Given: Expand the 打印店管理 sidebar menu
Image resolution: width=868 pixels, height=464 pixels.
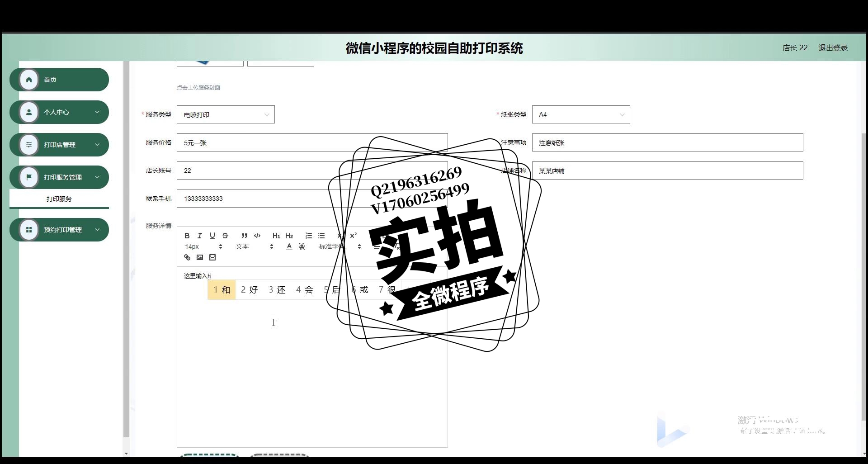Looking at the screenshot, I should tap(59, 145).
